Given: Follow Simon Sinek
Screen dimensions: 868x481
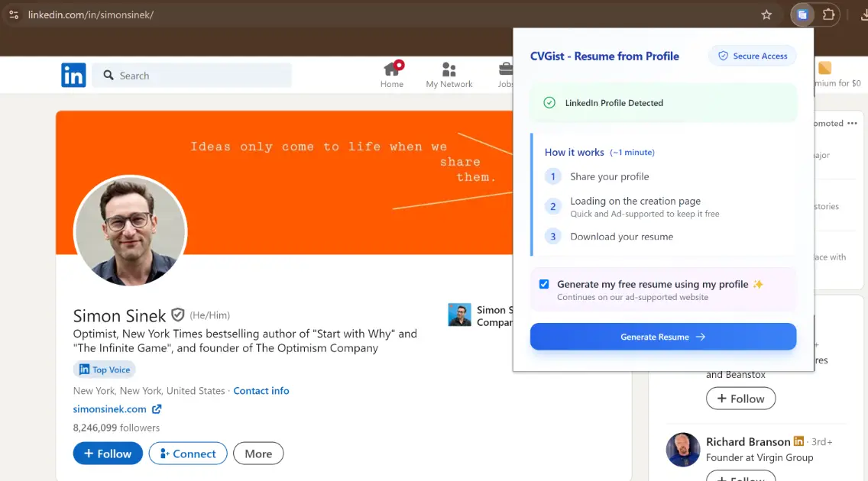Looking at the screenshot, I should point(108,454).
